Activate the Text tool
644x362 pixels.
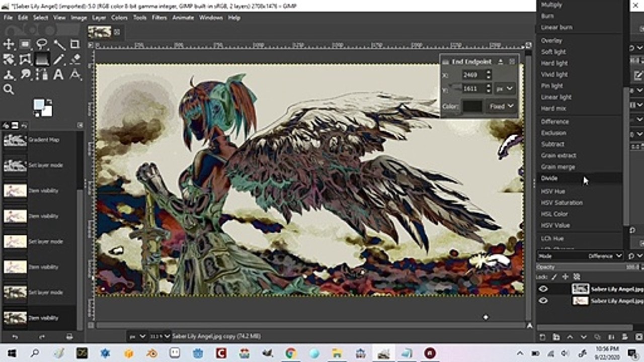click(x=58, y=75)
